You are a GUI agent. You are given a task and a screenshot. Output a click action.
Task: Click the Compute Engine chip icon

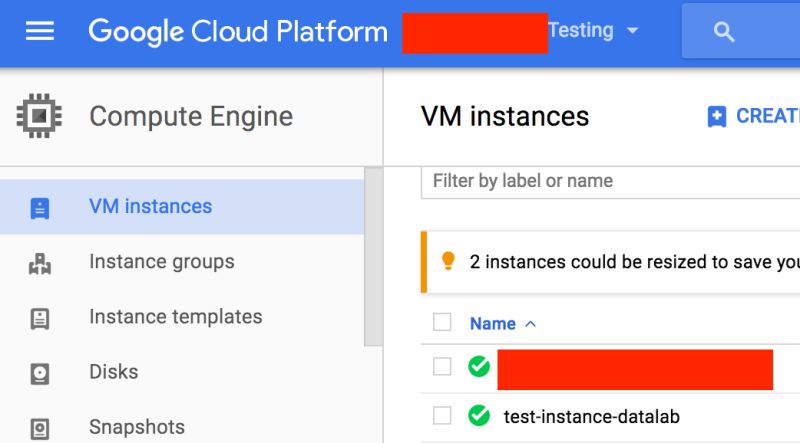(x=39, y=116)
